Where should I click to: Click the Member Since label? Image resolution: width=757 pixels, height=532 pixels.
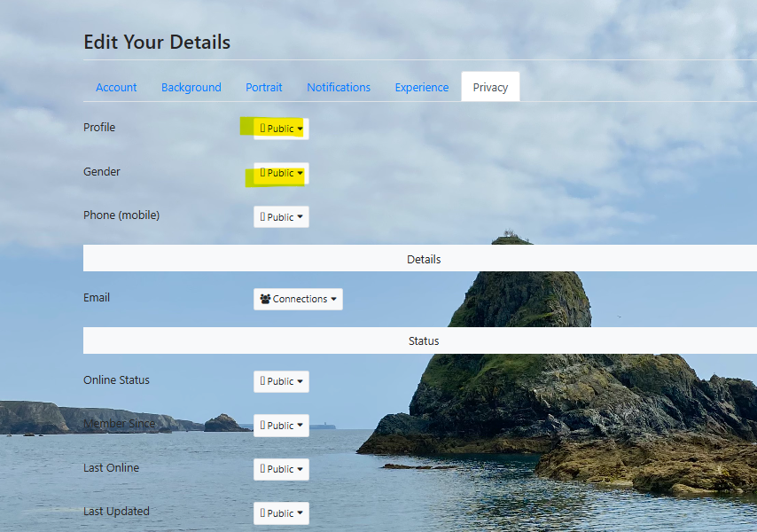click(120, 423)
